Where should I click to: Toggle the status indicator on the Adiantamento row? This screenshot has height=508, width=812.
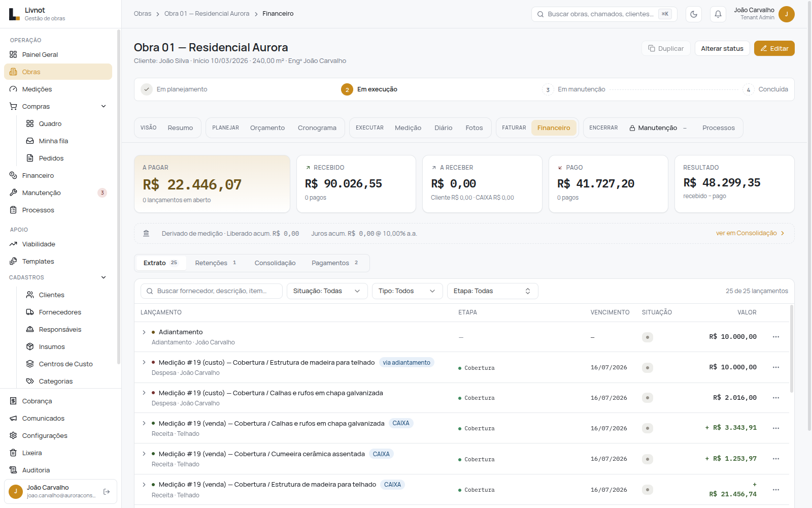648,337
